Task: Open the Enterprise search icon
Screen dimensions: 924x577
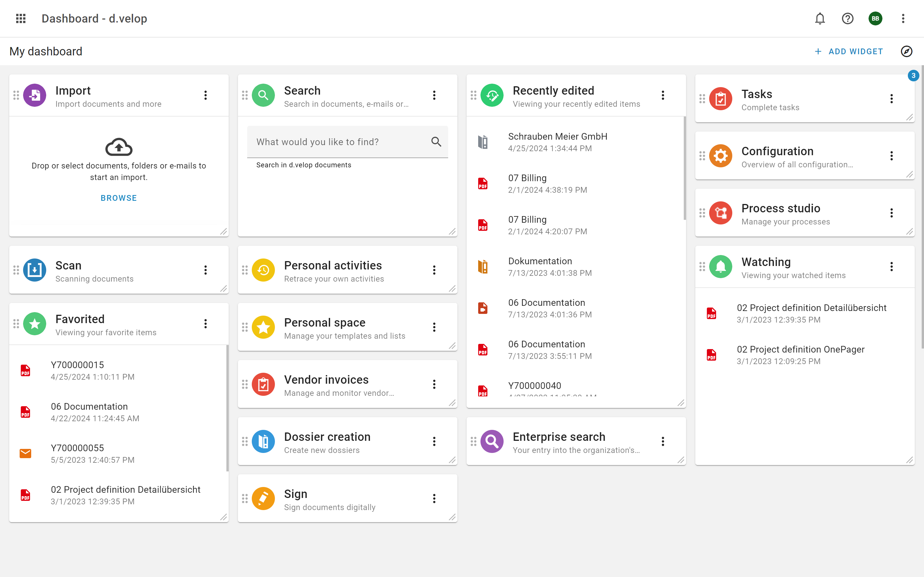Action: point(492,441)
